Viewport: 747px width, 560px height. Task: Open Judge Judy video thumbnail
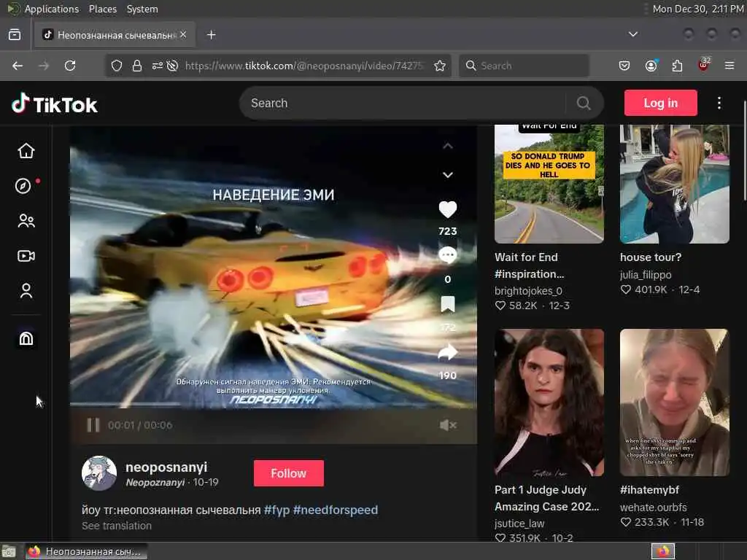[549, 402]
